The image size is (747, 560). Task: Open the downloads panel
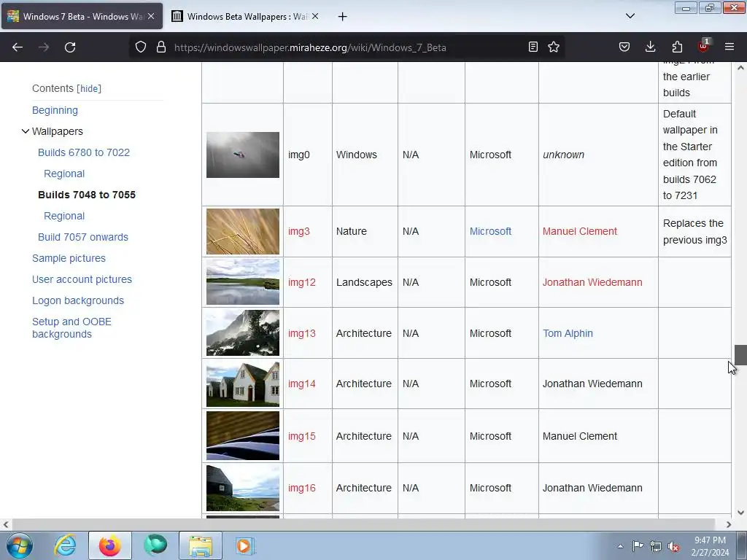point(650,47)
